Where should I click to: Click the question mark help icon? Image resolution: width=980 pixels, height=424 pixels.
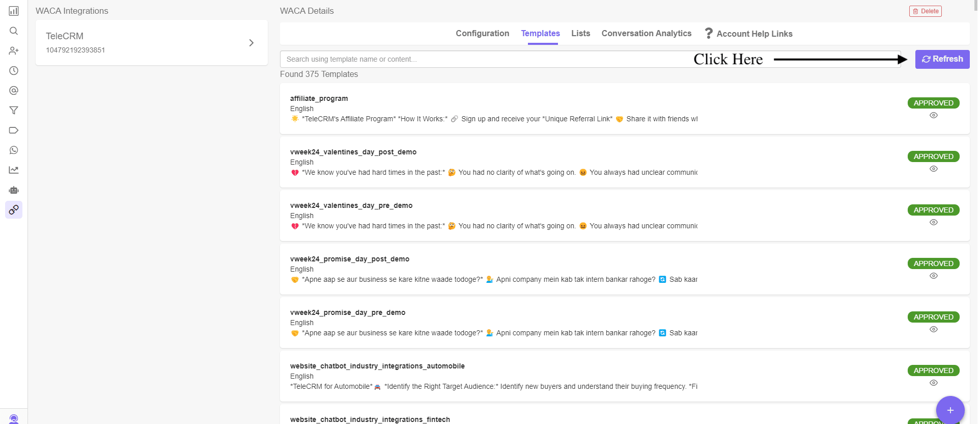pos(708,33)
